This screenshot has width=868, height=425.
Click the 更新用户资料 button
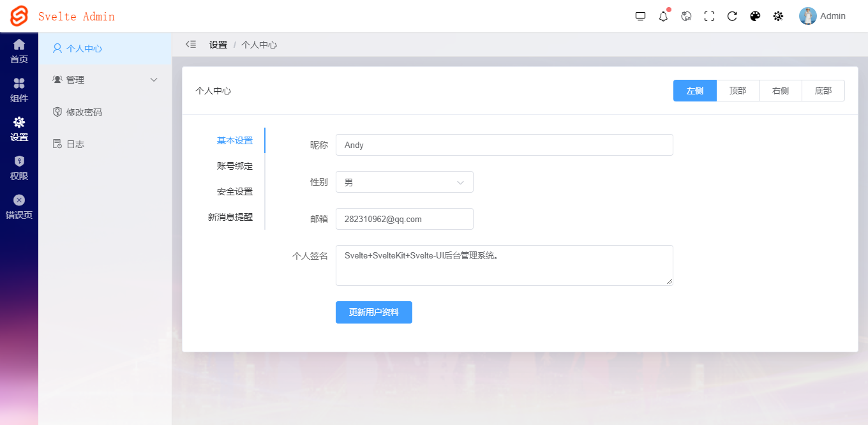point(373,312)
